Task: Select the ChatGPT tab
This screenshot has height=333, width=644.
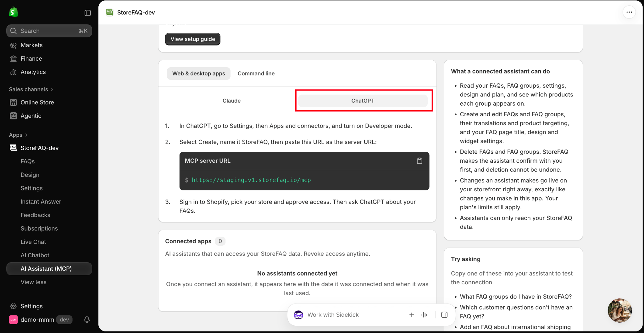Action: point(363,101)
